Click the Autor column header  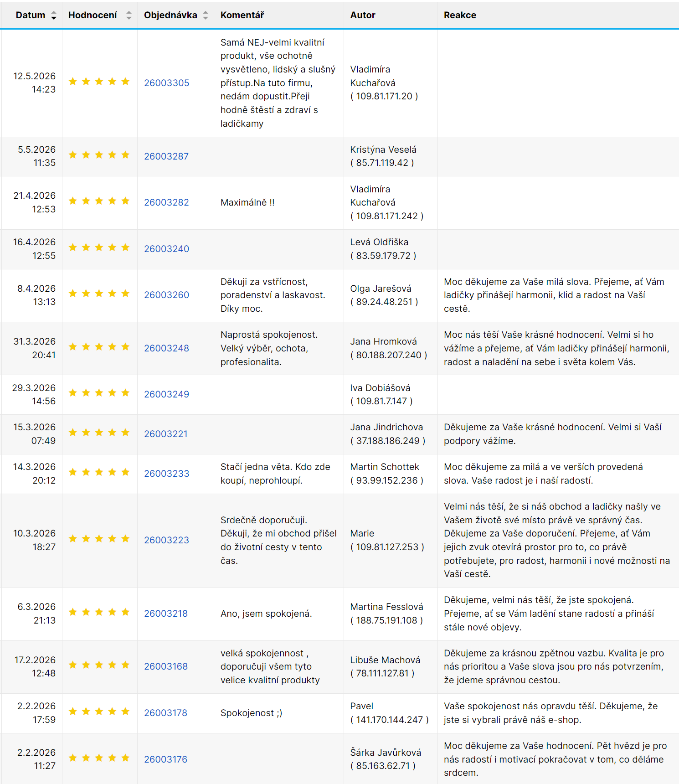click(x=363, y=15)
